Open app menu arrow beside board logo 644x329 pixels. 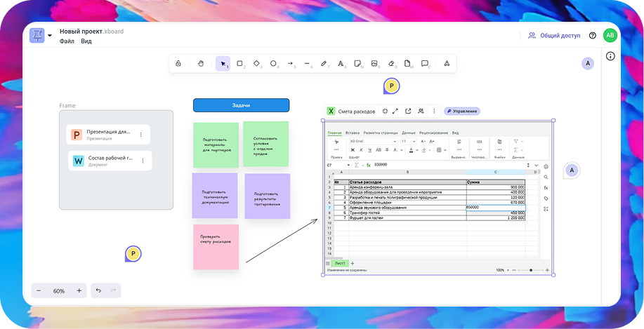pos(50,36)
